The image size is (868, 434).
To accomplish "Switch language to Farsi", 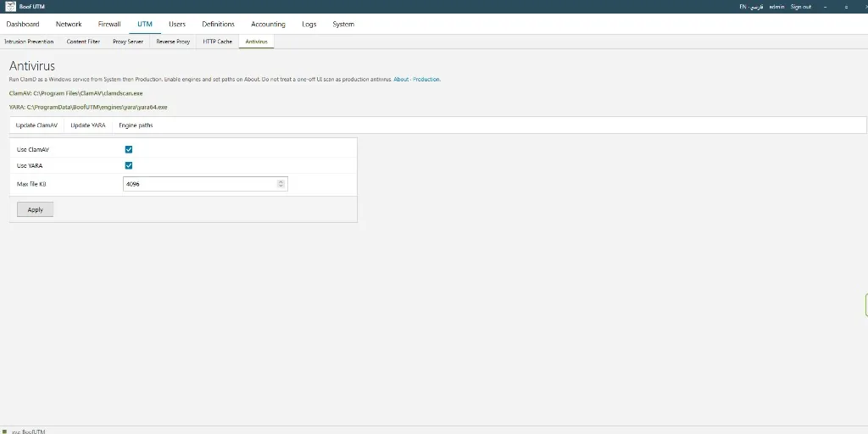I will [x=757, y=7].
